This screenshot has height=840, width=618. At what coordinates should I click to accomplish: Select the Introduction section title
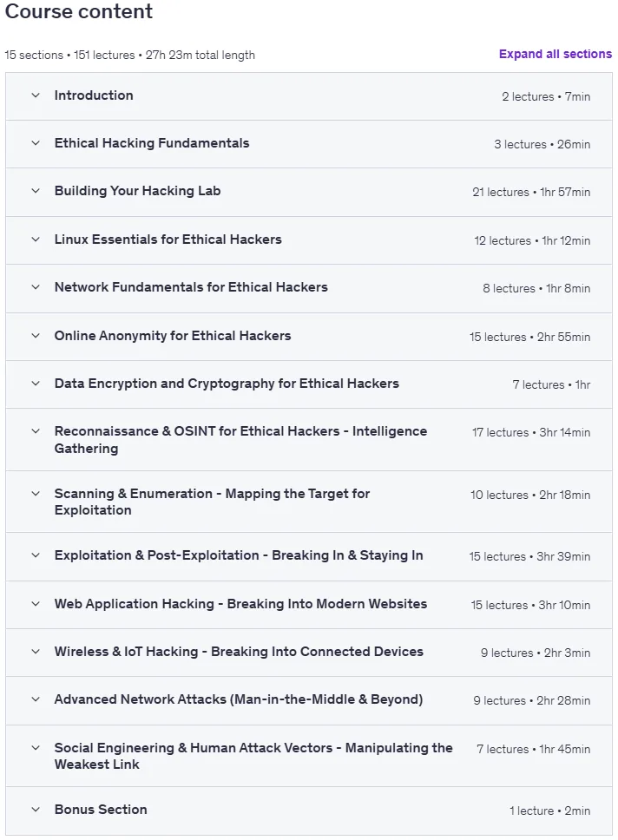[x=94, y=95]
